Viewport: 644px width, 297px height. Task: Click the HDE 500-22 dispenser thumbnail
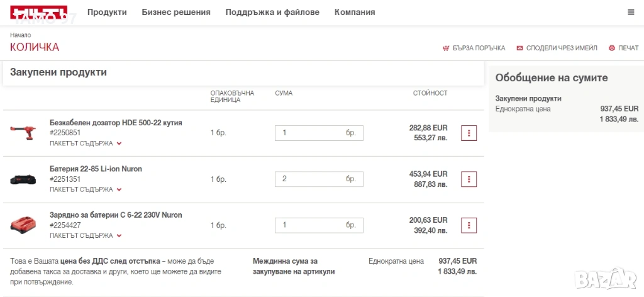pyautogui.click(x=24, y=133)
